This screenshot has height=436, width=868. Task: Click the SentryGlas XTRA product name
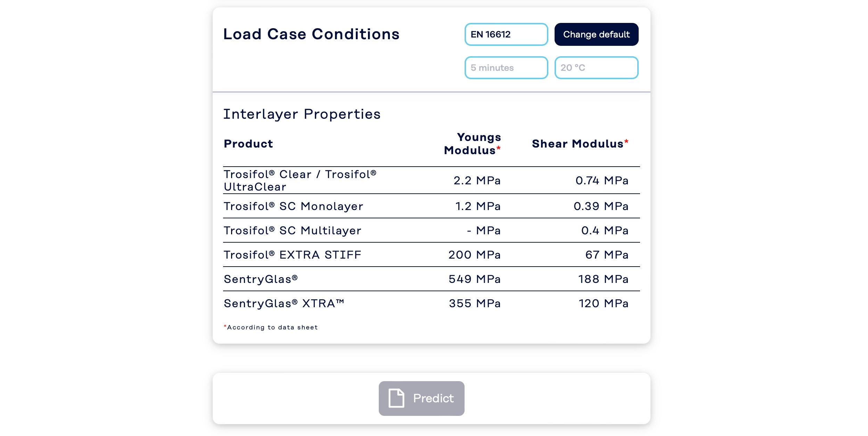284,303
